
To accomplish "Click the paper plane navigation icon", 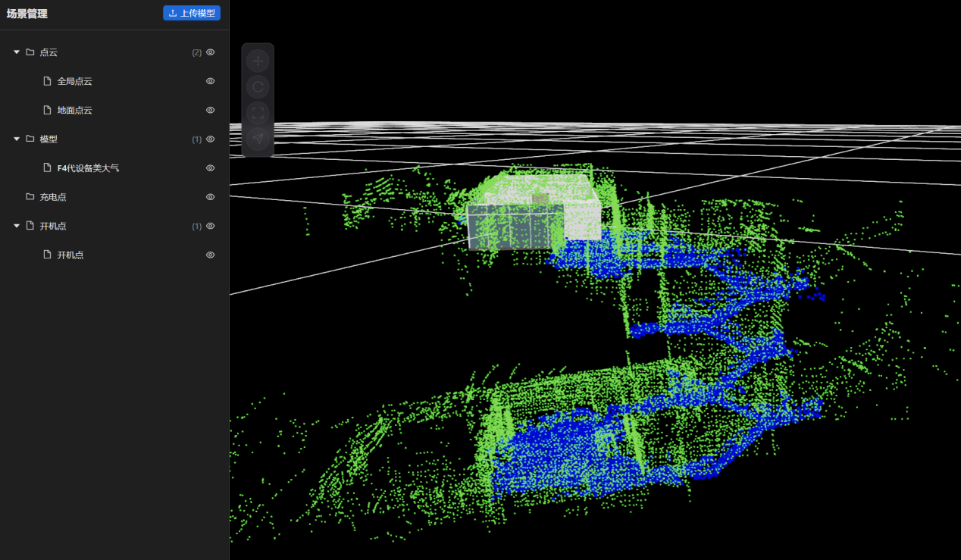I will point(258,139).
